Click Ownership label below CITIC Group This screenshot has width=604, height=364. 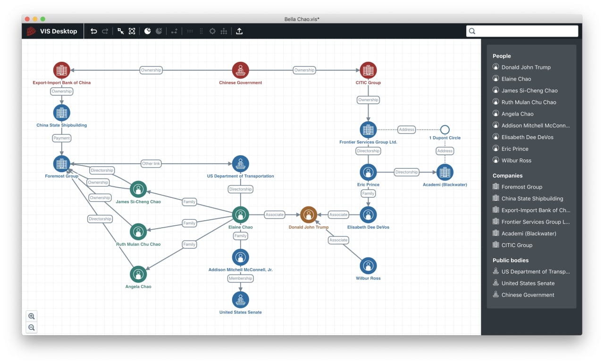click(368, 100)
